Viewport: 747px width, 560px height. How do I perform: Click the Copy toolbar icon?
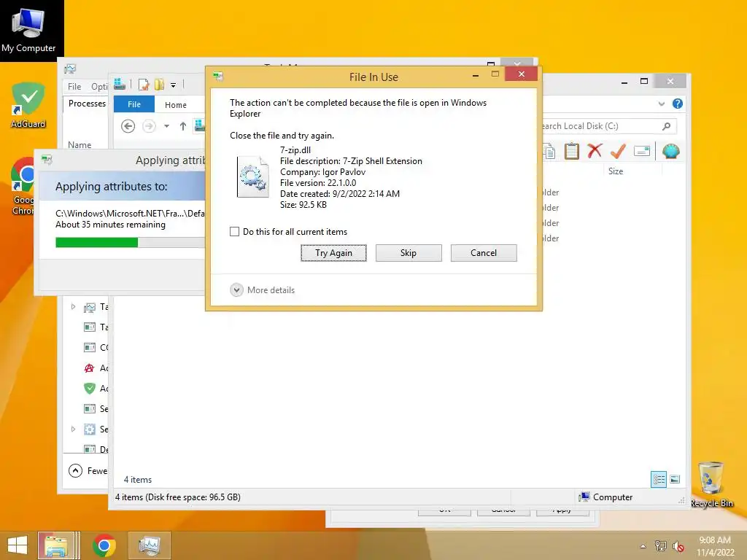tap(549, 152)
